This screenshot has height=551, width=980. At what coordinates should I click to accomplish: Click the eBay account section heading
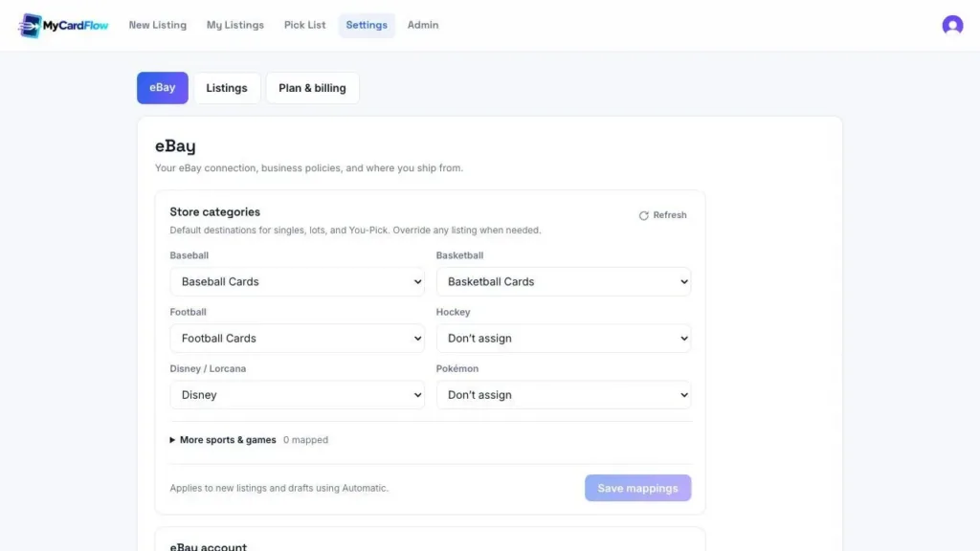click(208, 546)
